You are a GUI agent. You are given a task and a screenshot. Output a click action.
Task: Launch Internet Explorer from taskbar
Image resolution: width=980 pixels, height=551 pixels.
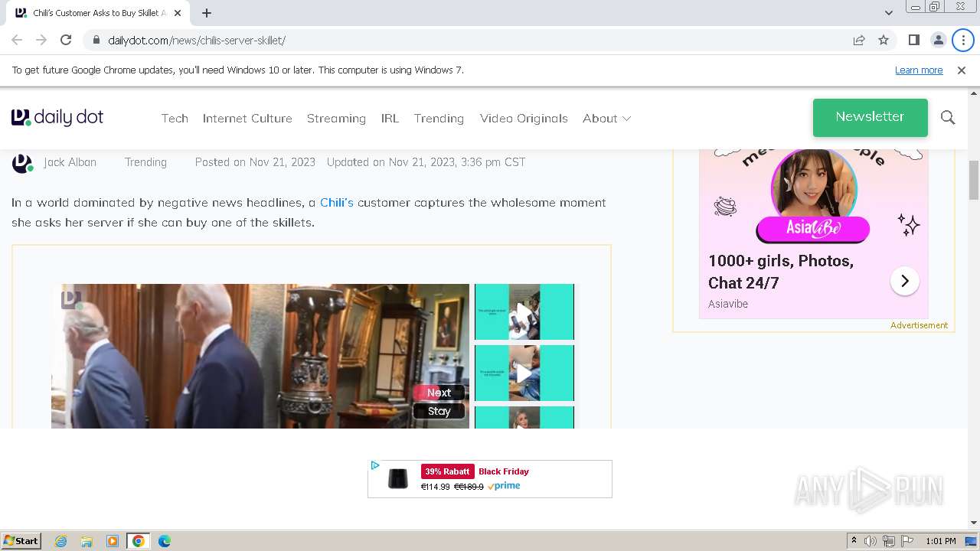coord(61,541)
